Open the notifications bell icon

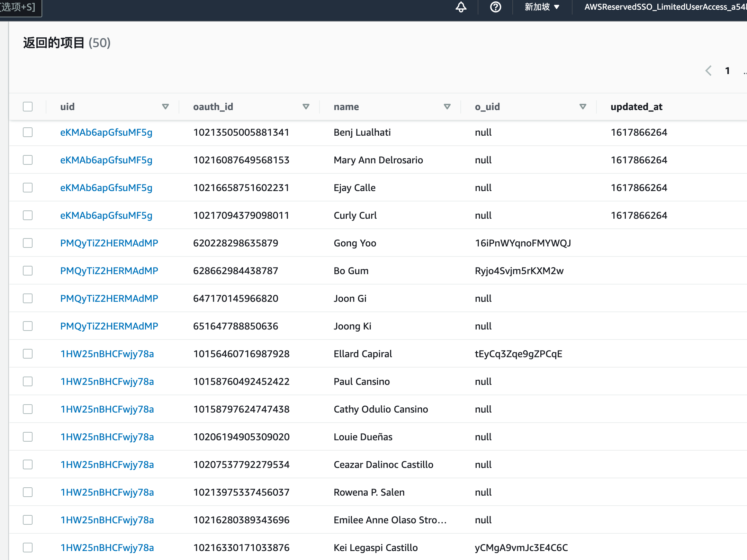click(461, 7)
